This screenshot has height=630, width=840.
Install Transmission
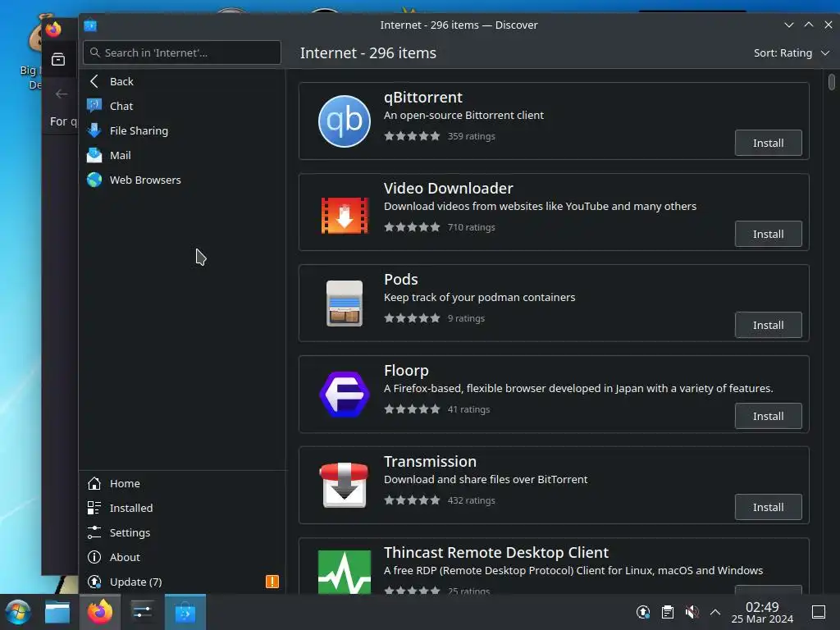768,507
